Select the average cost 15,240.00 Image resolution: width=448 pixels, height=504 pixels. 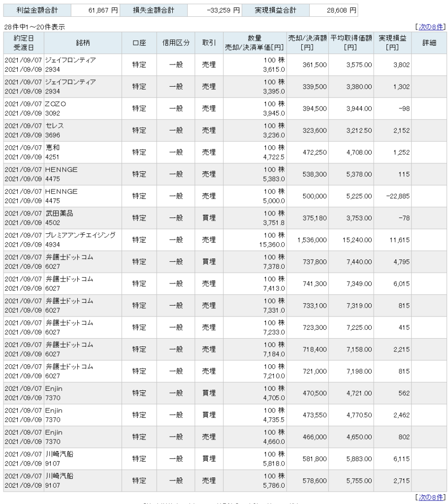coord(357,240)
